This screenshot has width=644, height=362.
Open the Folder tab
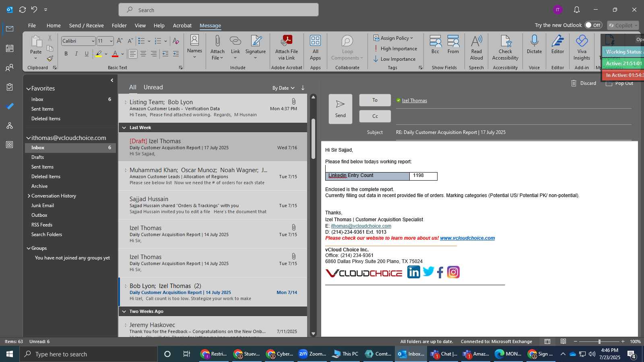click(119, 25)
